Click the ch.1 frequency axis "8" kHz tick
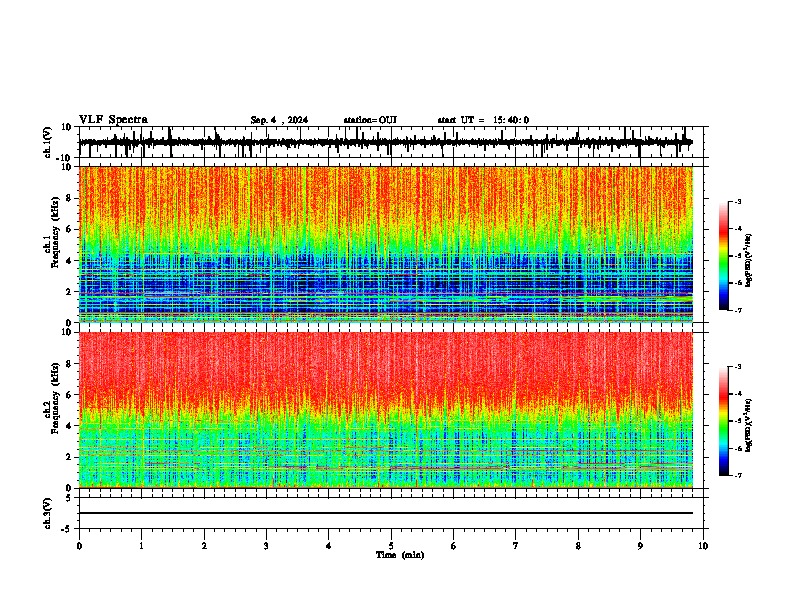Image resolution: width=792 pixels, height=612 pixels. pyautogui.click(x=70, y=198)
